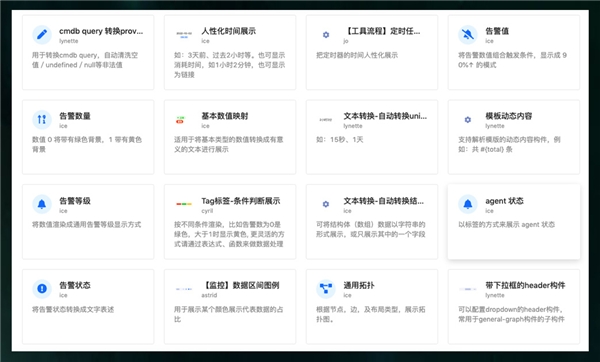Click author jo under 【工具流程】定时任 card
This screenshot has width=600, height=362.
pyautogui.click(x=346, y=41)
